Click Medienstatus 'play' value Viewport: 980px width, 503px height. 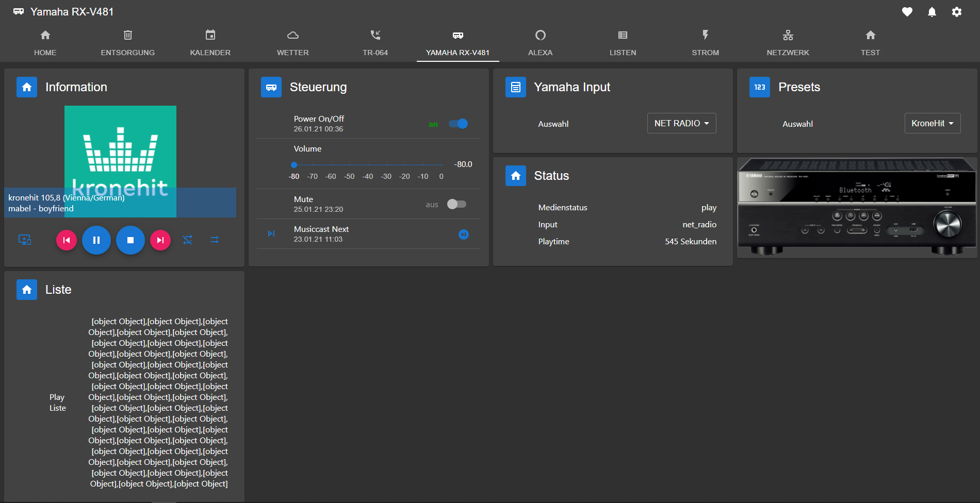(709, 207)
